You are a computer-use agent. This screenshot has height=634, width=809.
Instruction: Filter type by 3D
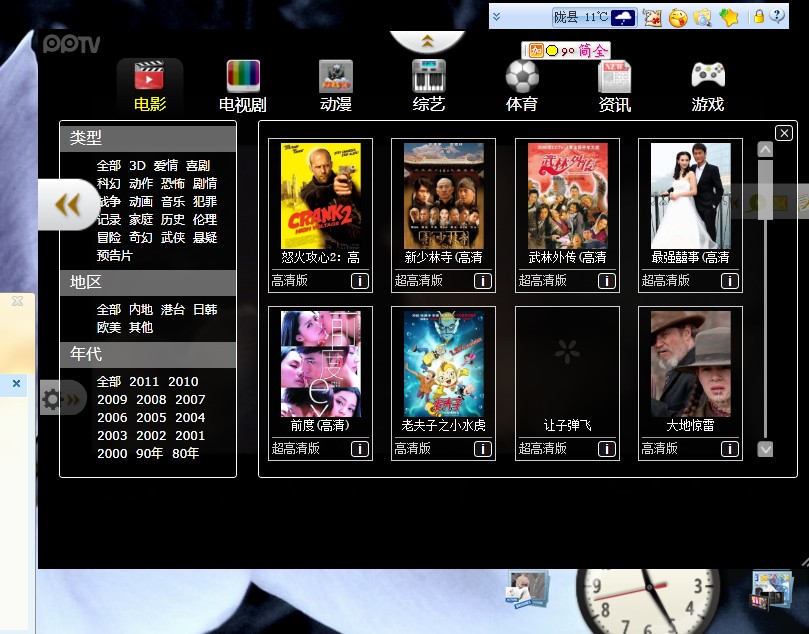(x=137, y=166)
